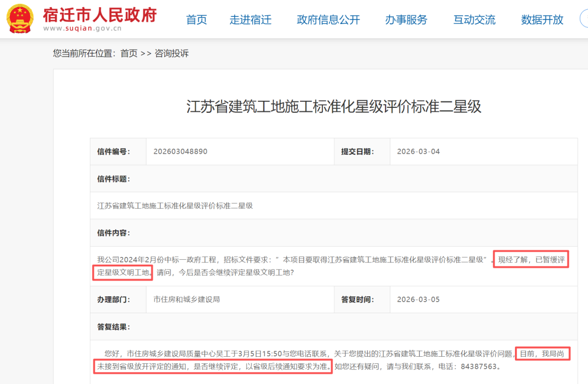This screenshot has height=384, width=588.
Task: Open the 走进宿迁 navigation menu
Action: 250,20
